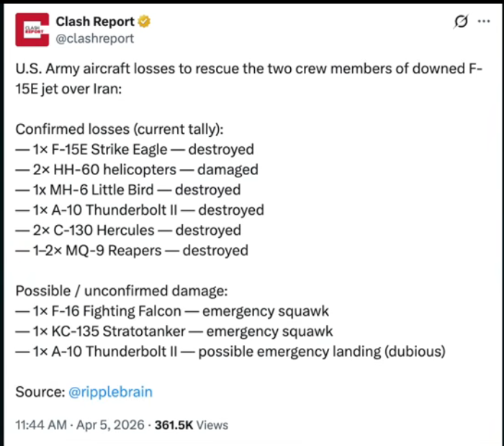Open the Clash Report profile avatar

[32, 30]
